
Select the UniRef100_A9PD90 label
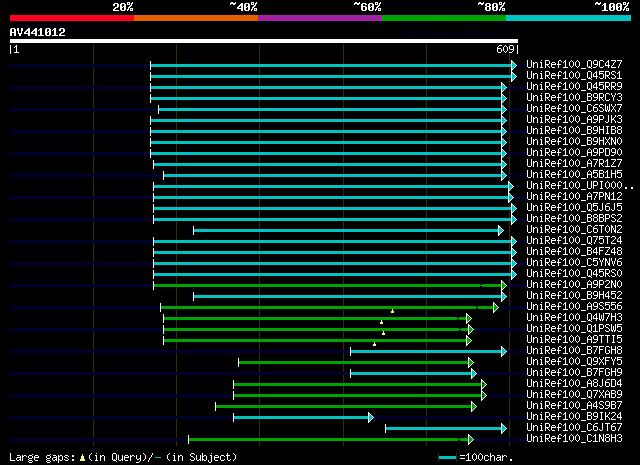pos(574,153)
